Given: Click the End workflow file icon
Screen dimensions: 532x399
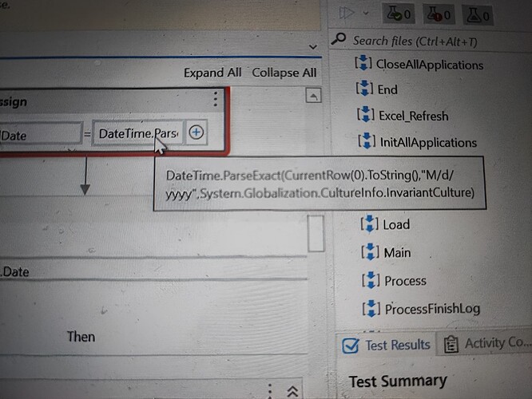Looking at the screenshot, I should point(365,89).
